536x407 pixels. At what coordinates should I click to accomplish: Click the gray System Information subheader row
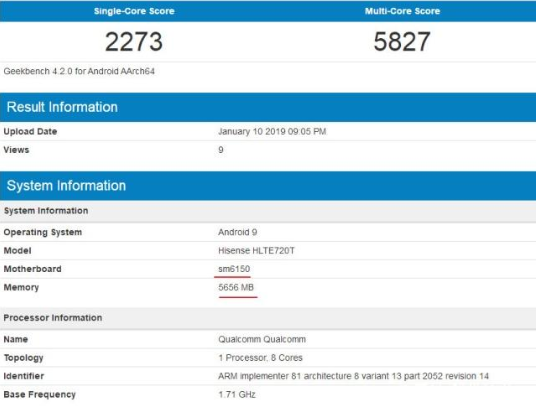(268, 211)
